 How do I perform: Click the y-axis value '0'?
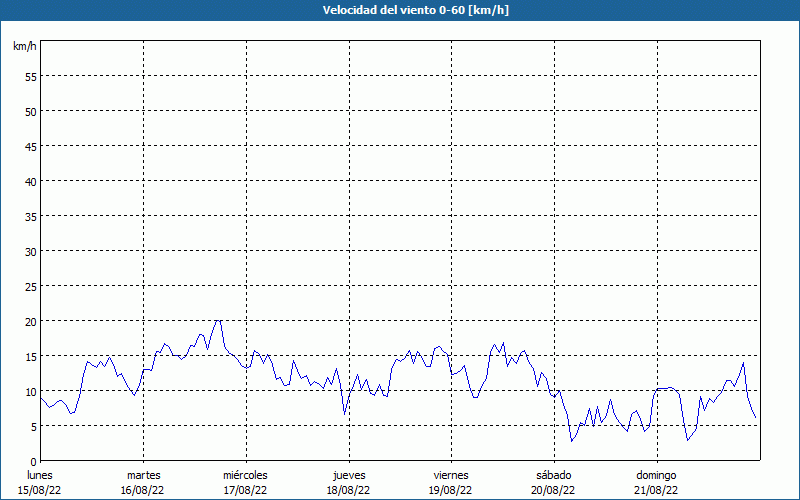coord(34,462)
